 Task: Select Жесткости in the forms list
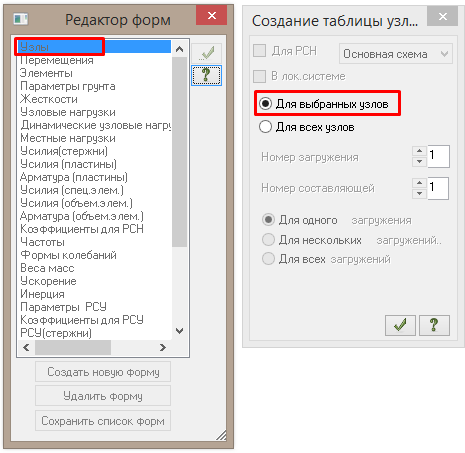tap(49, 99)
